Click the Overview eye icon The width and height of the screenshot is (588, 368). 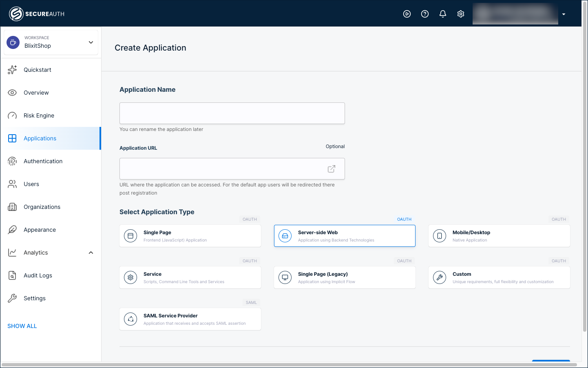click(12, 93)
